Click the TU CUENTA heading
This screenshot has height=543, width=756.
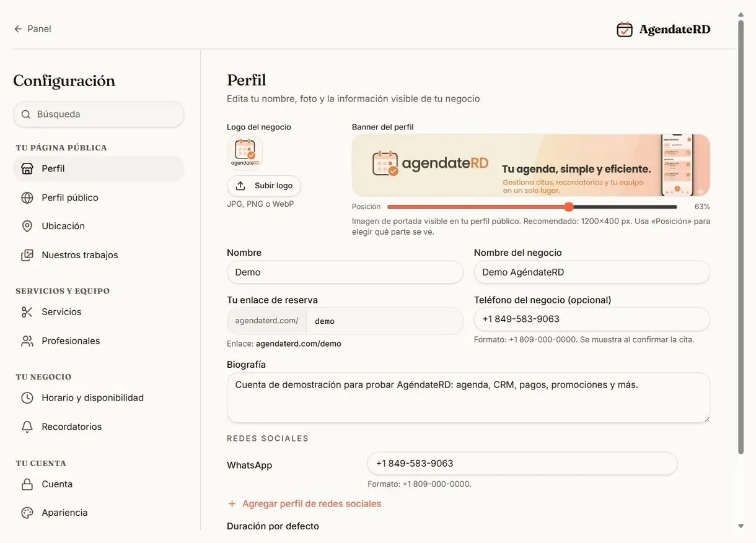(41, 463)
